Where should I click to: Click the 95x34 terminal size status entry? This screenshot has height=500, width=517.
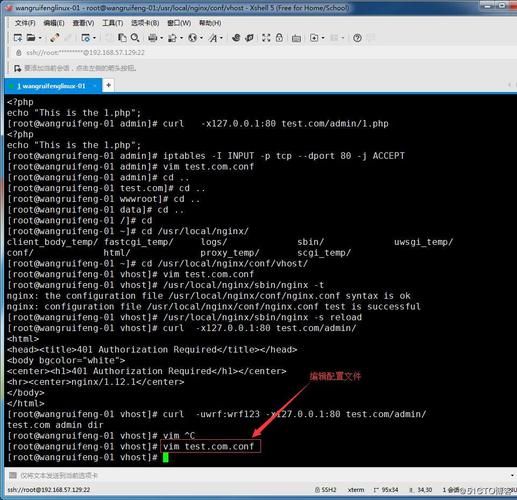[386, 489]
